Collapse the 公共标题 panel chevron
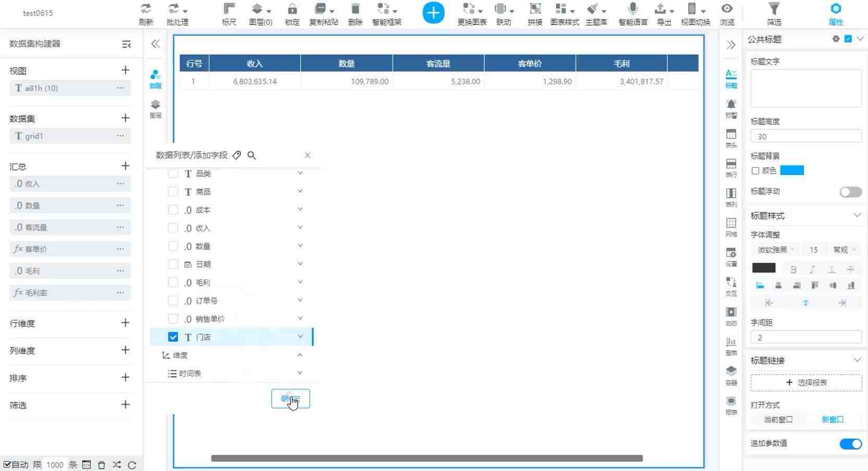 [x=860, y=39]
